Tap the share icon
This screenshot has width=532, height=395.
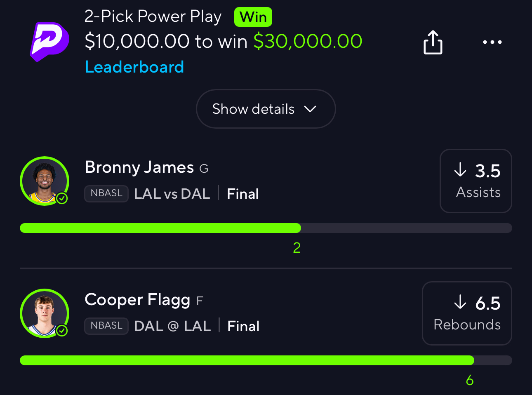click(433, 42)
